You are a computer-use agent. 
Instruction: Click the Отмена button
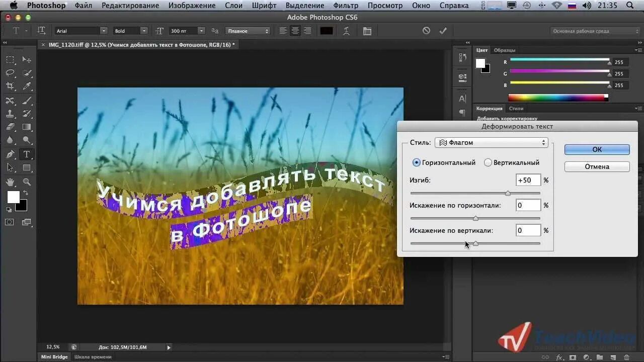click(x=597, y=166)
